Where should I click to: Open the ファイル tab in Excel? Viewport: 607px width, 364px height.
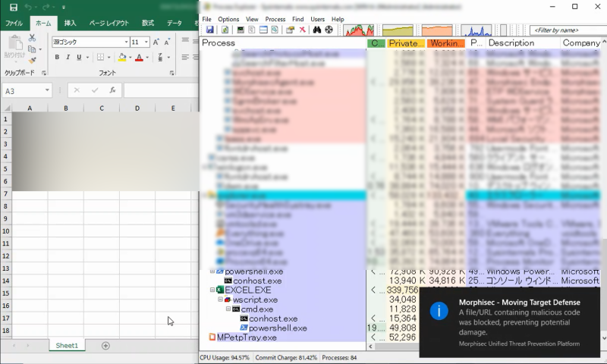point(14,24)
